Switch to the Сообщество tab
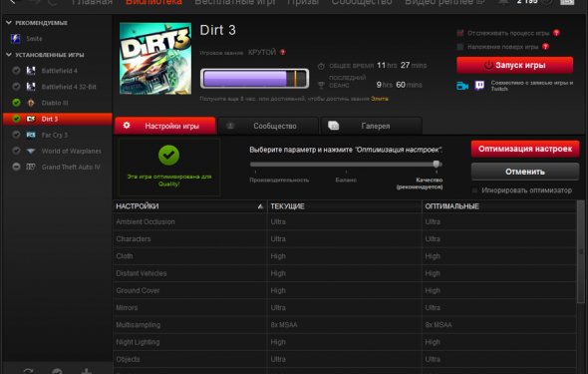This screenshot has height=374, width=588. point(268,126)
